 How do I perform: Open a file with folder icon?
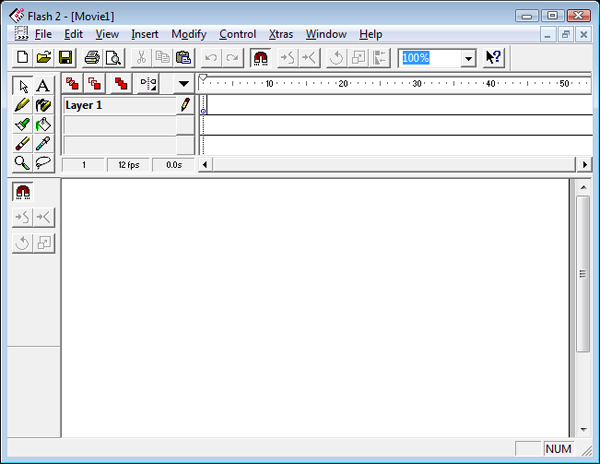(44, 58)
